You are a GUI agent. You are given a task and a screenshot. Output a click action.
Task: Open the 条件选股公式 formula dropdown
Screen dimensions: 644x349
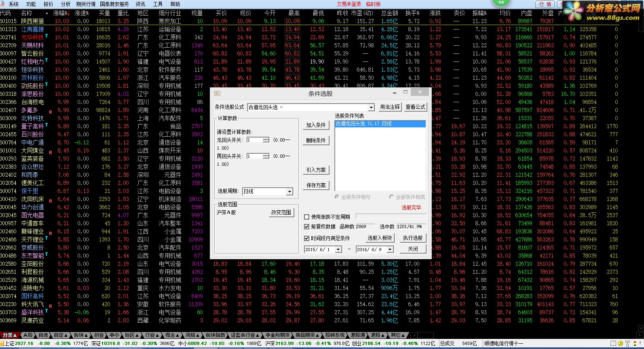371,108
